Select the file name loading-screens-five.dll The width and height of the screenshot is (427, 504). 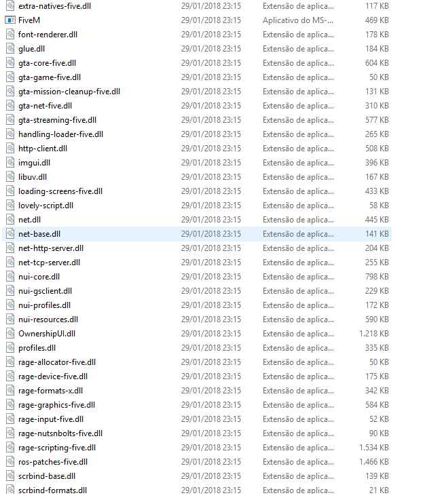(60, 191)
